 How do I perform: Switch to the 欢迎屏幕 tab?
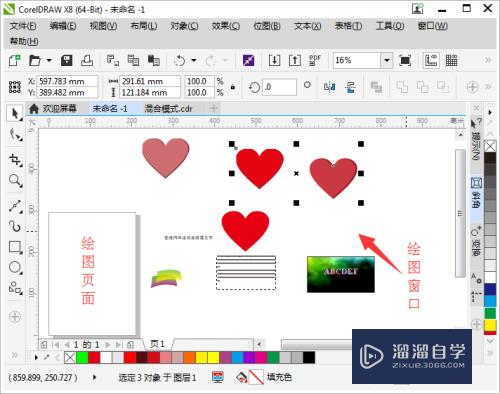(54, 108)
